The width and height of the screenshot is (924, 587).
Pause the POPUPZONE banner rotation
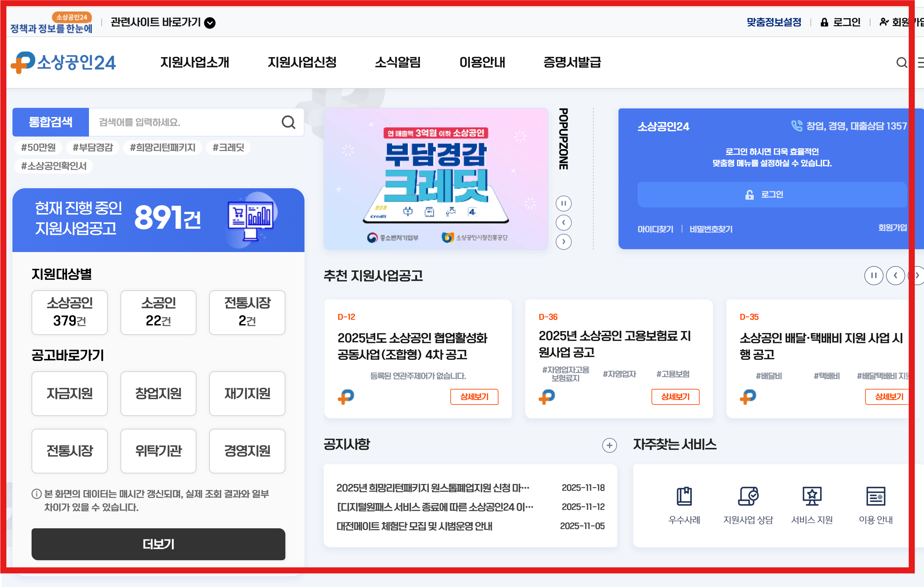tap(563, 204)
